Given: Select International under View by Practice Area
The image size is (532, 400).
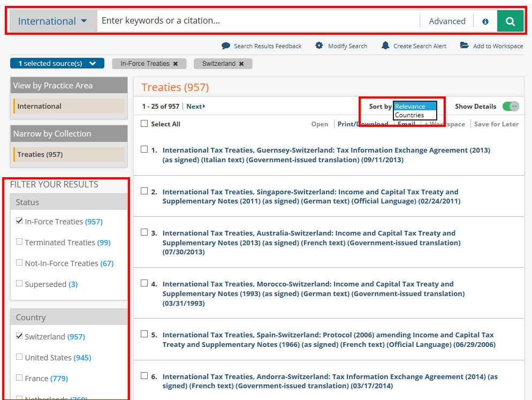Looking at the screenshot, I should pos(40,106).
